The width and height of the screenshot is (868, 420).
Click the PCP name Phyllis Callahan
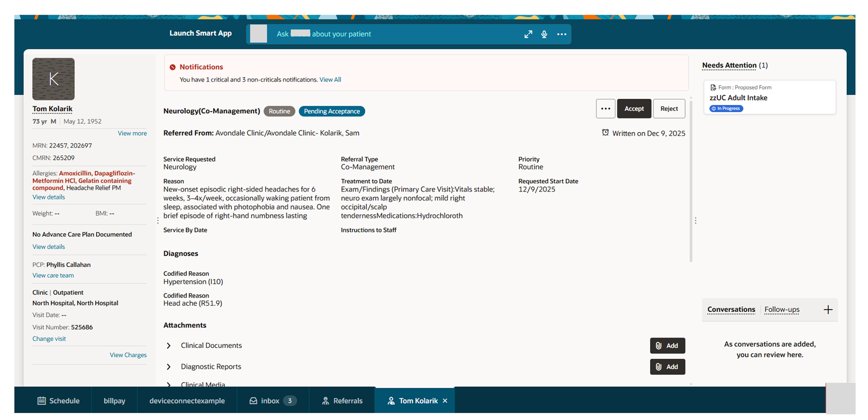[x=68, y=265]
